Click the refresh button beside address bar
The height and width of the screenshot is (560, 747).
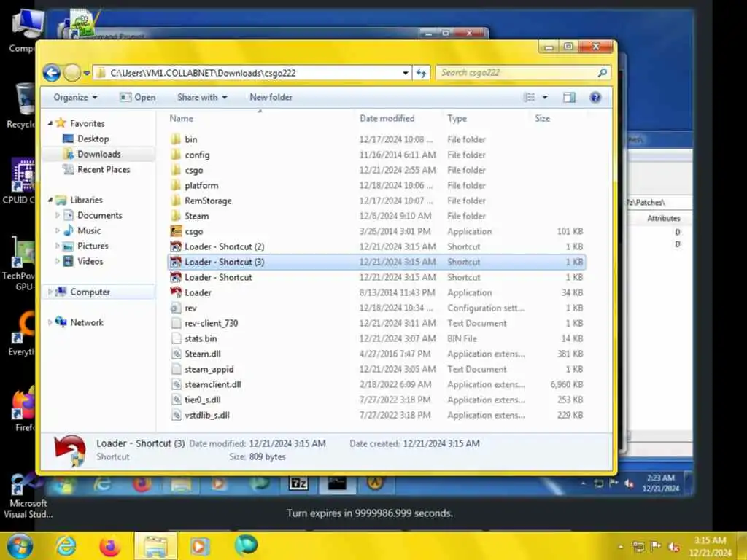coord(421,73)
